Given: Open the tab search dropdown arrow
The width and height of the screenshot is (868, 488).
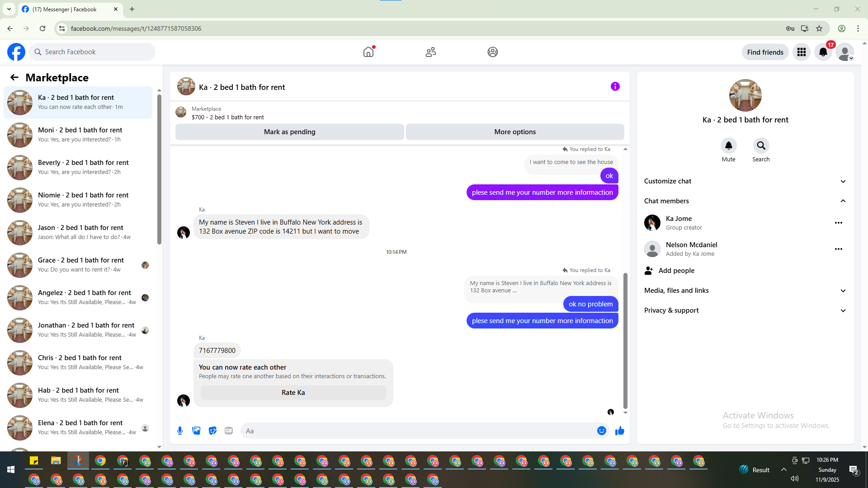Looking at the screenshot, I should [x=9, y=9].
